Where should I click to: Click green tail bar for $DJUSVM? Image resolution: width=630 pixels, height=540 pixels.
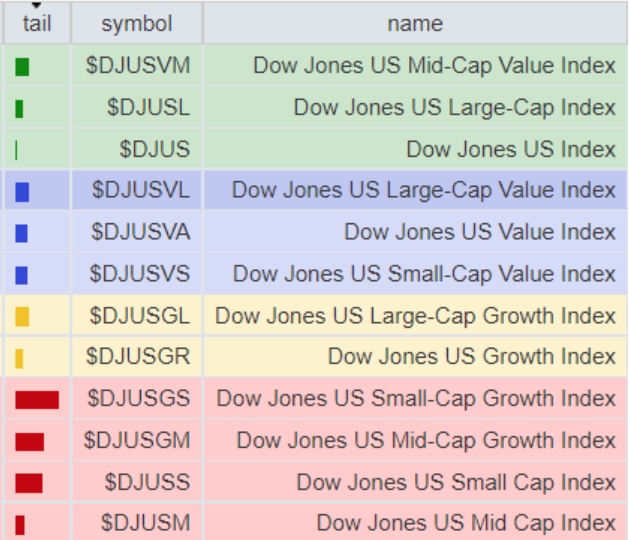click(22, 67)
